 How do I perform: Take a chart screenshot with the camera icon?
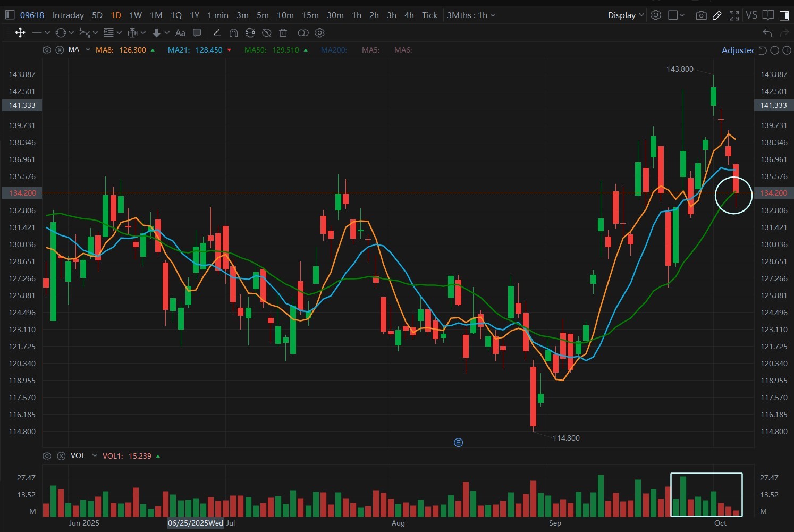pos(701,15)
